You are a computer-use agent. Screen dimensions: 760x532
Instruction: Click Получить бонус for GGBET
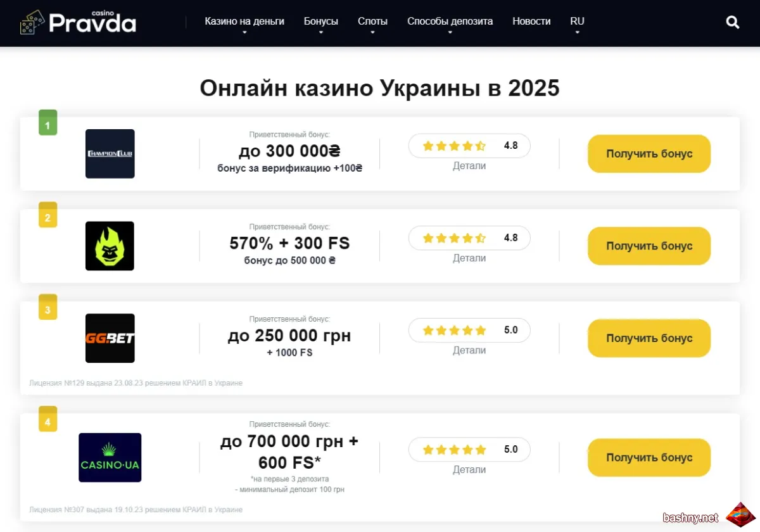pos(649,338)
